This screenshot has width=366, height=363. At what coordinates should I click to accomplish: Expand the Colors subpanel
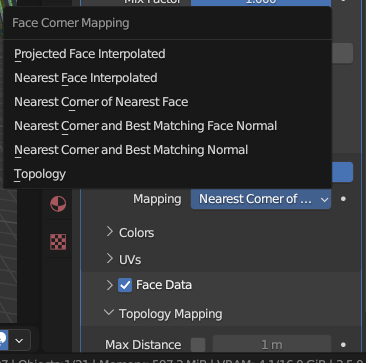click(x=110, y=232)
